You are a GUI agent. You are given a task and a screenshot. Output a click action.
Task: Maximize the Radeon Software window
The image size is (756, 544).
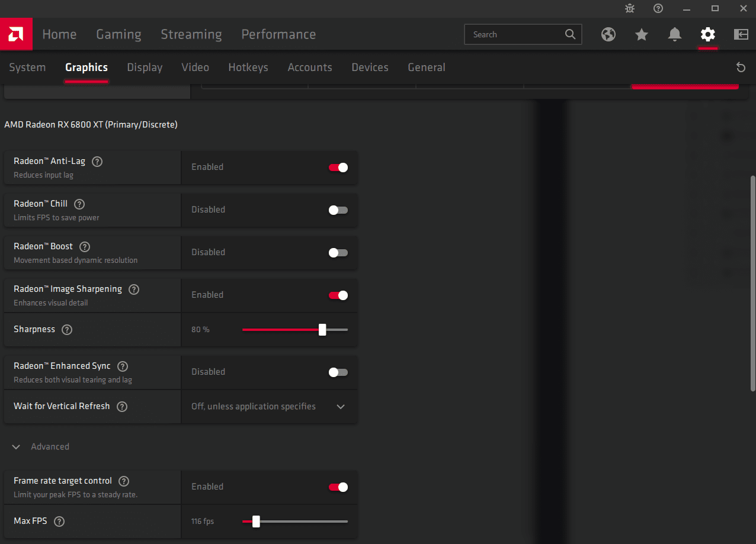click(715, 8)
